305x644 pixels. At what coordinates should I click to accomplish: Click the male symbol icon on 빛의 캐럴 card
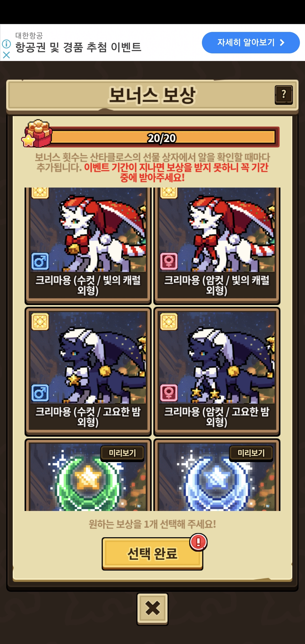40,261
